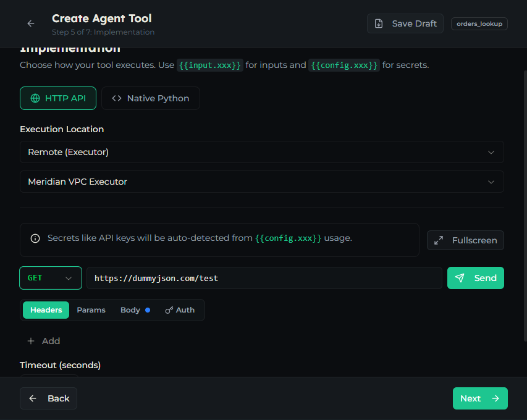Click the plus icon next to Add
This screenshot has width=527, height=420.
(31, 341)
